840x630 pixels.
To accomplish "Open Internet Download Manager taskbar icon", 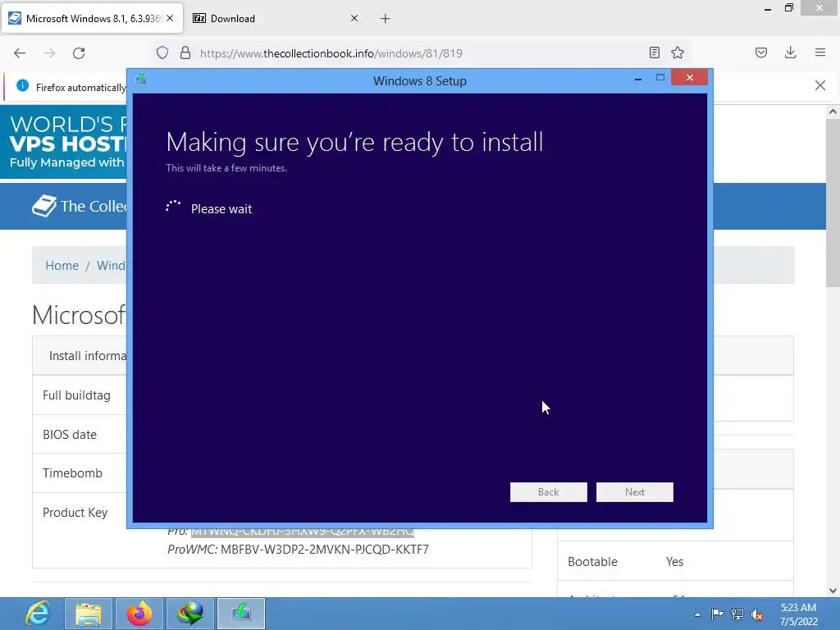I will pos(190,614).
